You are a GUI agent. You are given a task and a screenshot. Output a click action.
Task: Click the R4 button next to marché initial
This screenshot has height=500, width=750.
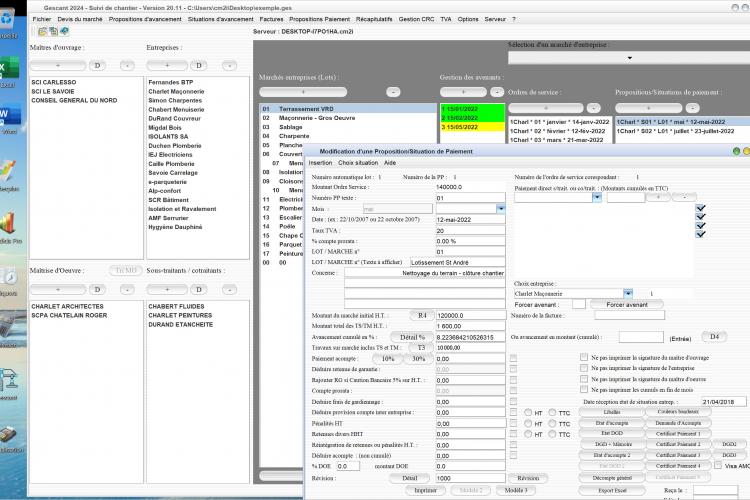click(x=422, y=315)
